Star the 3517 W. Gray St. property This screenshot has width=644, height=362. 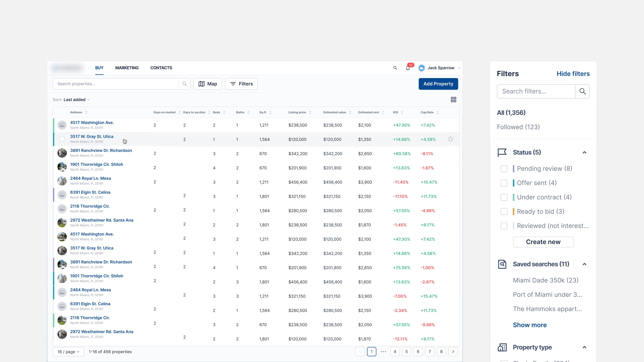click(450, 139)
